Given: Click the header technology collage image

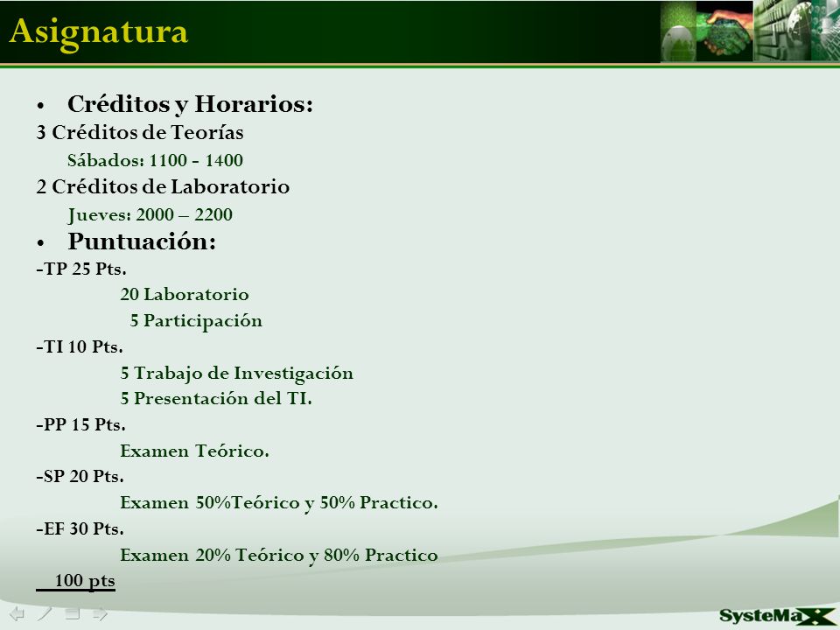Looking at the screenshot, I should point(750,31).
